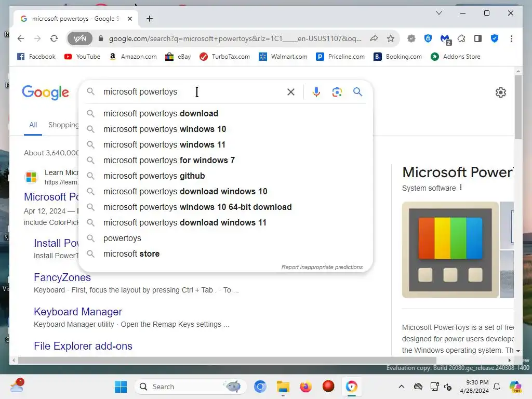Open the red ball app in taskbar
Viewport: 532px width, 399px height.
[328, 386]
